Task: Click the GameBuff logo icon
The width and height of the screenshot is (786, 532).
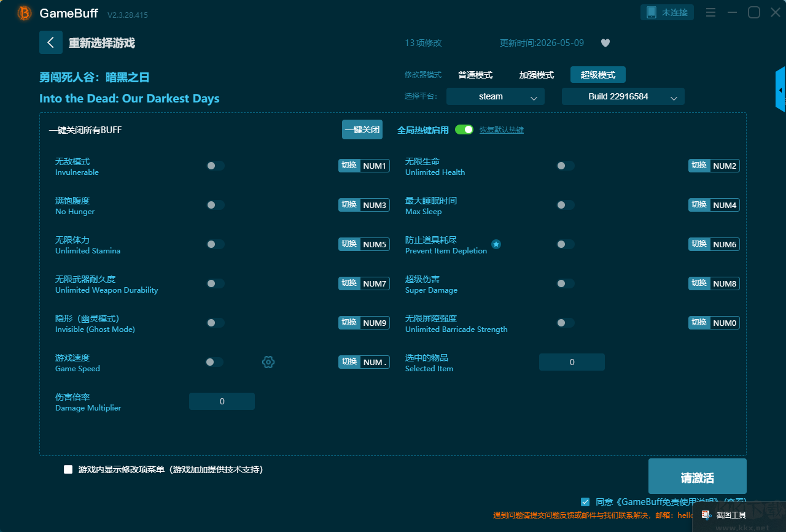Action: coord(25,13)
